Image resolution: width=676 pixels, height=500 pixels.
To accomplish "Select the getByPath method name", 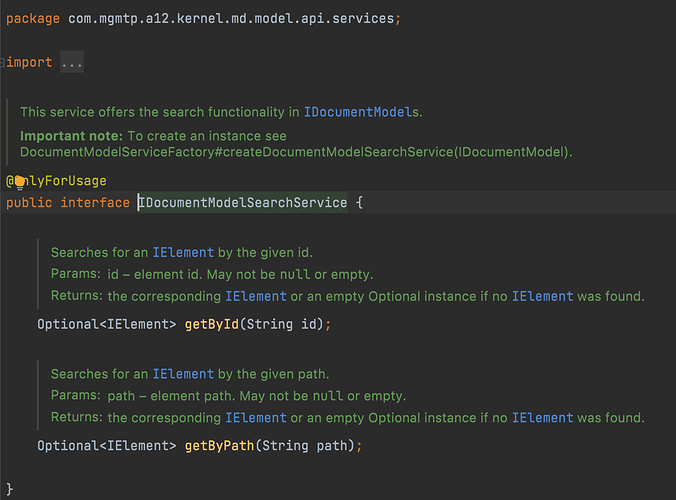I will 219,446.
